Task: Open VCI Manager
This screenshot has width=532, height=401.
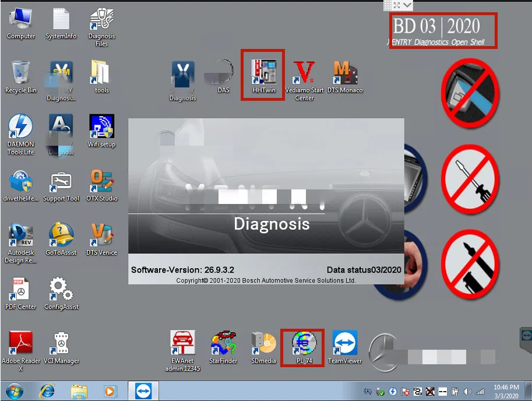Action: coord(61,348)
